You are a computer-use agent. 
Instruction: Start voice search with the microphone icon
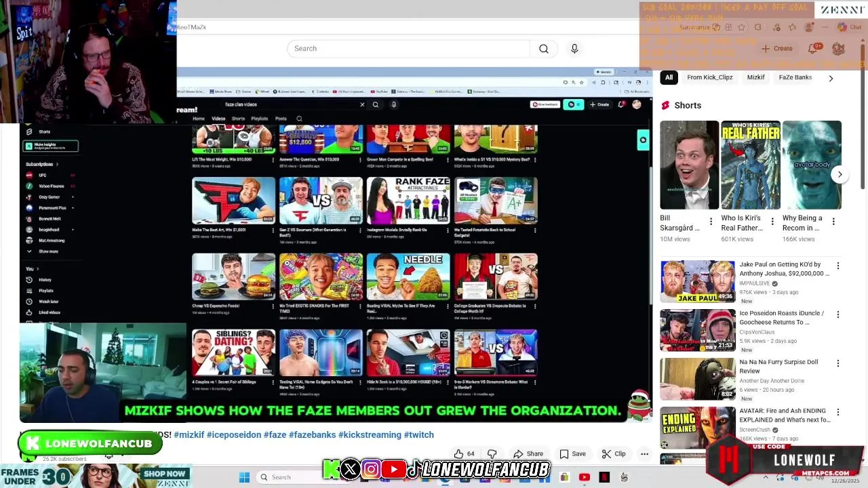(574, 49)
